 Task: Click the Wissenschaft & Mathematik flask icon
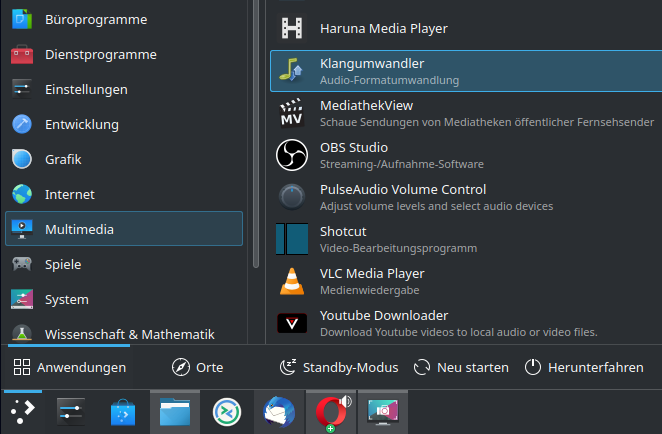[22, 333]
